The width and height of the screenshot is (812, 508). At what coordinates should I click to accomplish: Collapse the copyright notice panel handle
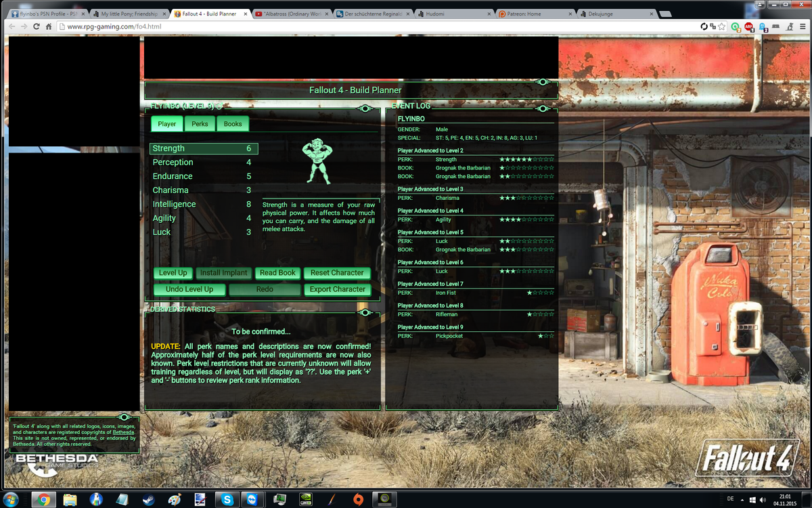[125, 417]
